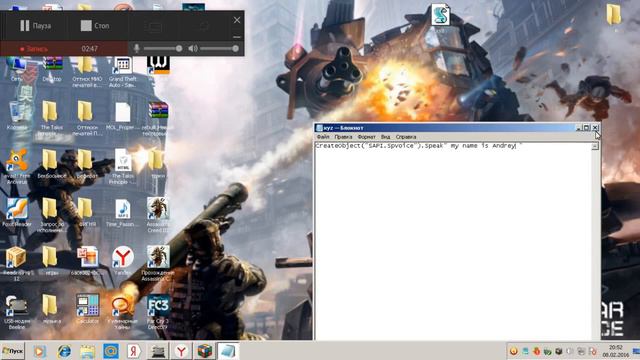This screenshot has width=640, height=360.
Task: Select the Прохождение Assassin's Creed icon
Action: pyautogui.click(x=158, y=263)
